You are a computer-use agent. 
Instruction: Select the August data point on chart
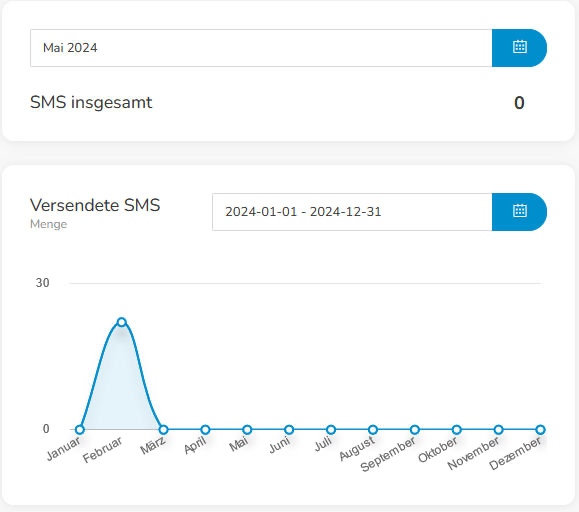(373, 430)
